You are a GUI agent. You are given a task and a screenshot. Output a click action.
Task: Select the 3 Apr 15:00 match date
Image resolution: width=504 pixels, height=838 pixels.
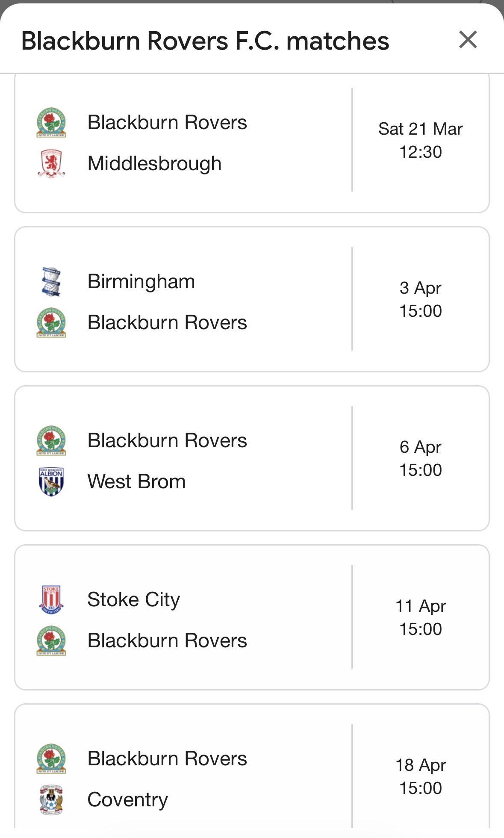pos(420,299)
